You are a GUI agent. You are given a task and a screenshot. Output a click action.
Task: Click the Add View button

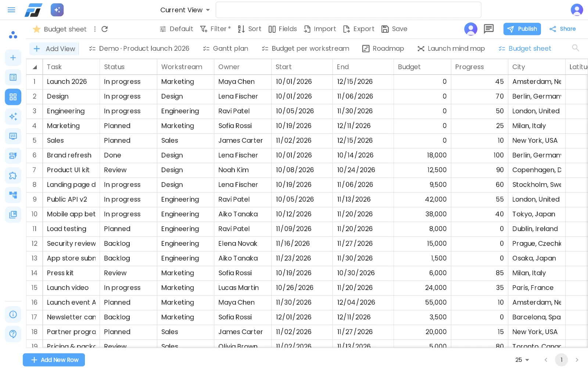(x=54, y=49)
